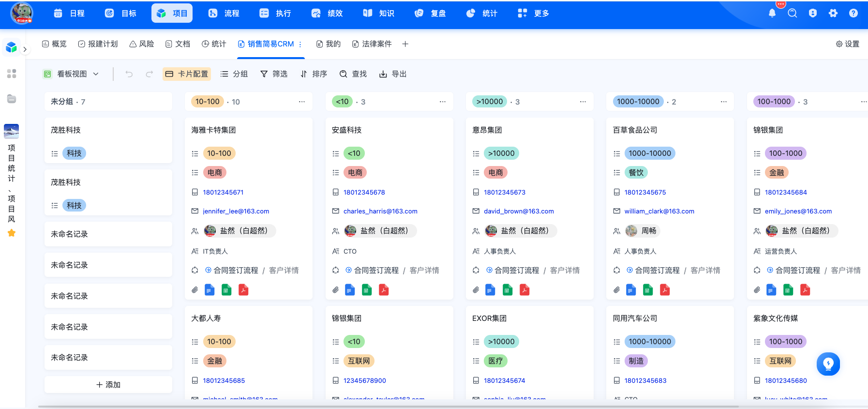Click the floating lightbulb assistant button
This screenshot has height=409, width=868.
click(x=828, y=364)
